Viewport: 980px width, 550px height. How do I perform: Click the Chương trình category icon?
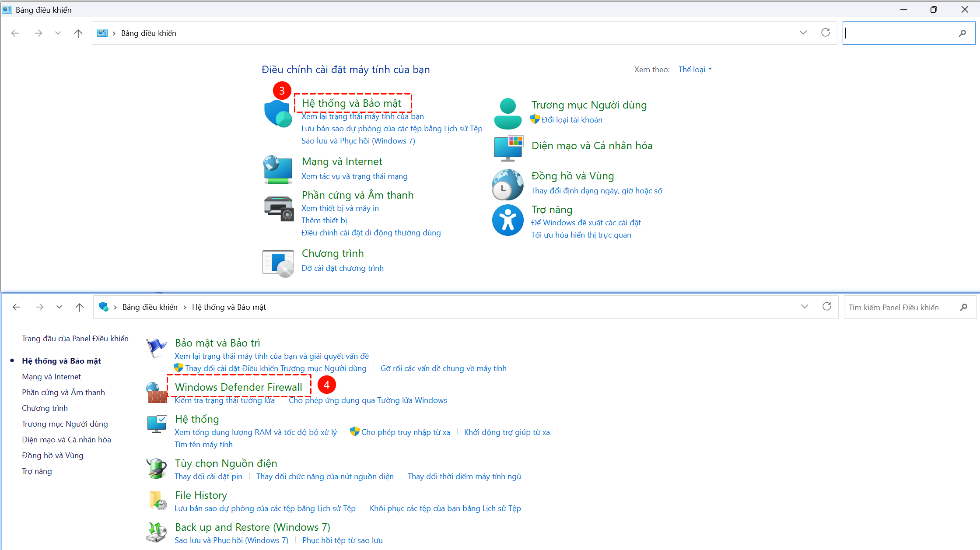278,263
